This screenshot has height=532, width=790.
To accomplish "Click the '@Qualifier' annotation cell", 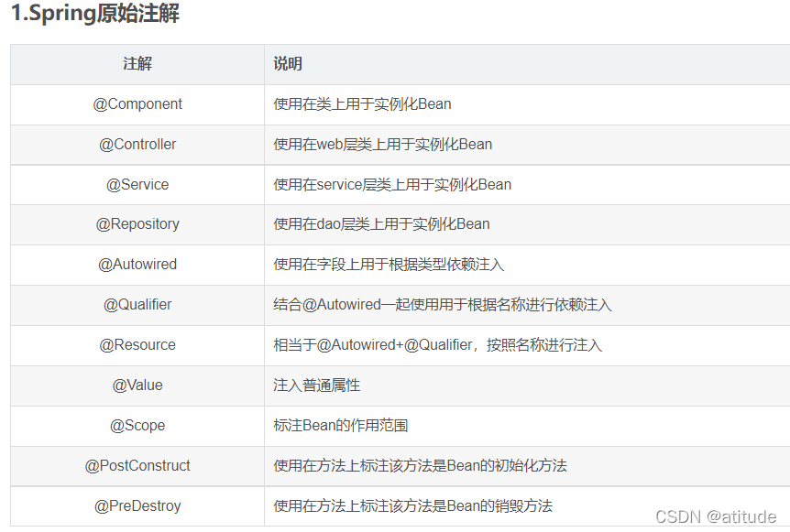I will click(x=137, y=305).
